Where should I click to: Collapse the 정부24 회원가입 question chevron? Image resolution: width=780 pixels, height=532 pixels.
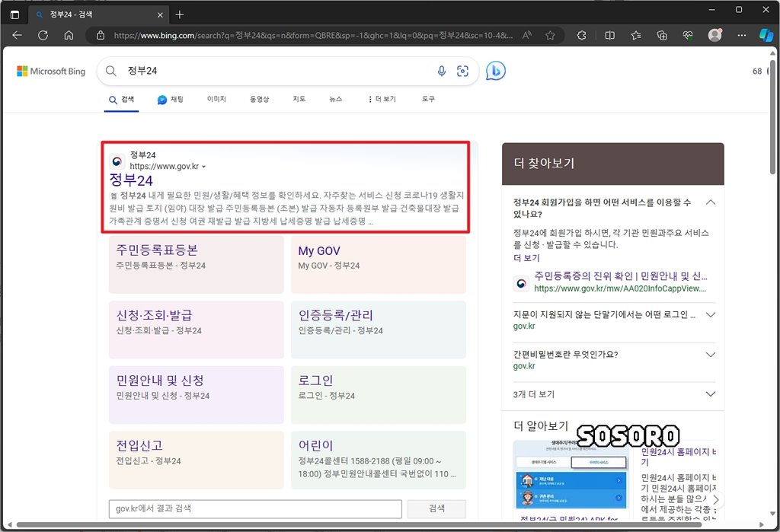coord(711,202)
